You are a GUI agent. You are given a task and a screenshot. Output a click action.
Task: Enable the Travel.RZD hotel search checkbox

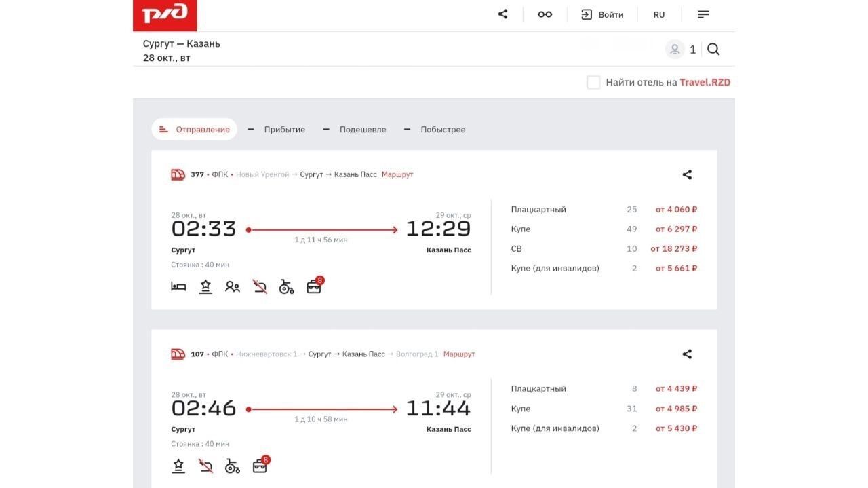tap(593, 82)
